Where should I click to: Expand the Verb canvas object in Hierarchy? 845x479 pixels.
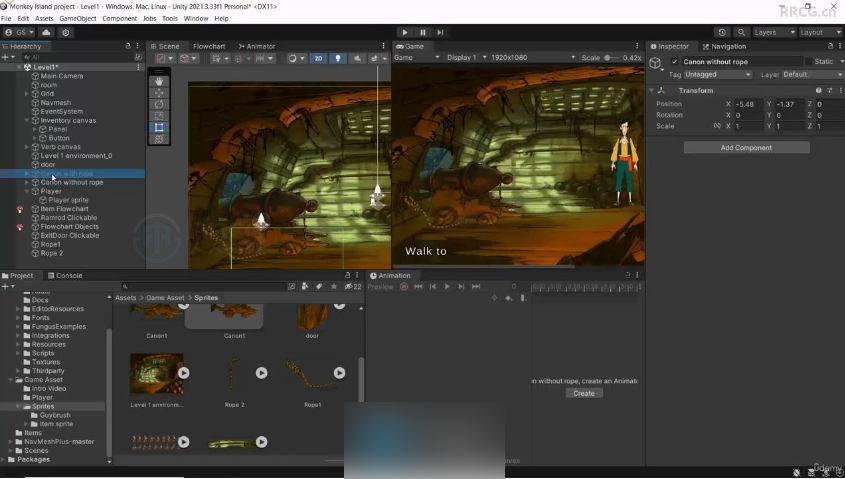(x=27, y=147)
